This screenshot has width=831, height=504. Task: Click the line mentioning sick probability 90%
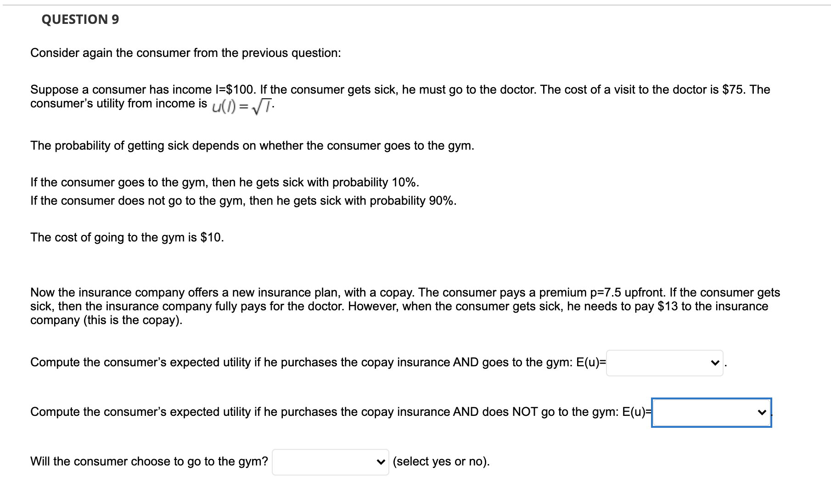[x=243, y=201]
